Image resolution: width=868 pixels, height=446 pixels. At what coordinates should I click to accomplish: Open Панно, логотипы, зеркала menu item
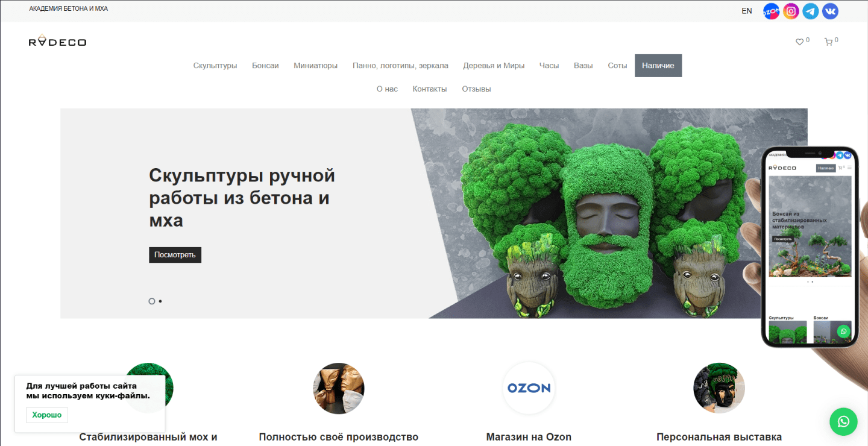(400, 66)
